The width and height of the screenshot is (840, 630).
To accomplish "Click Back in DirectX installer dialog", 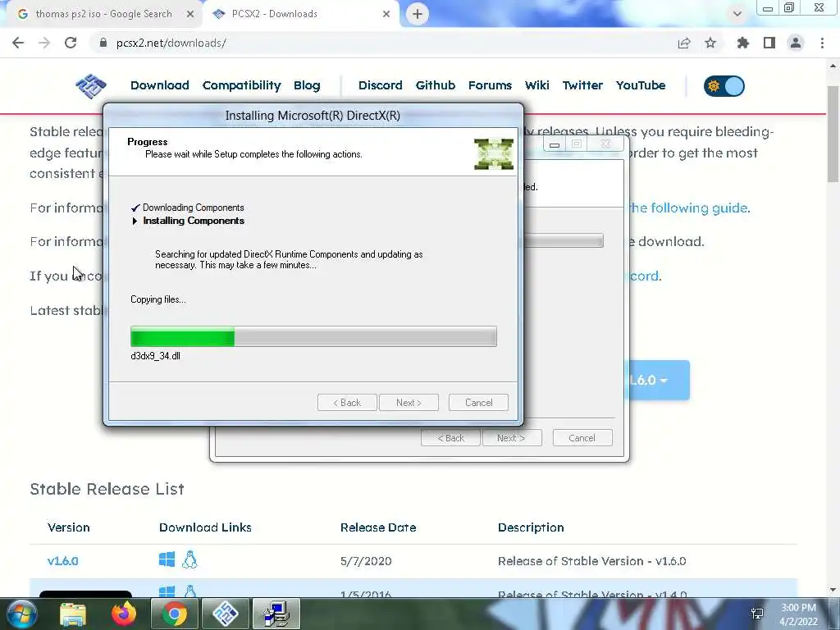I will 347,402.
